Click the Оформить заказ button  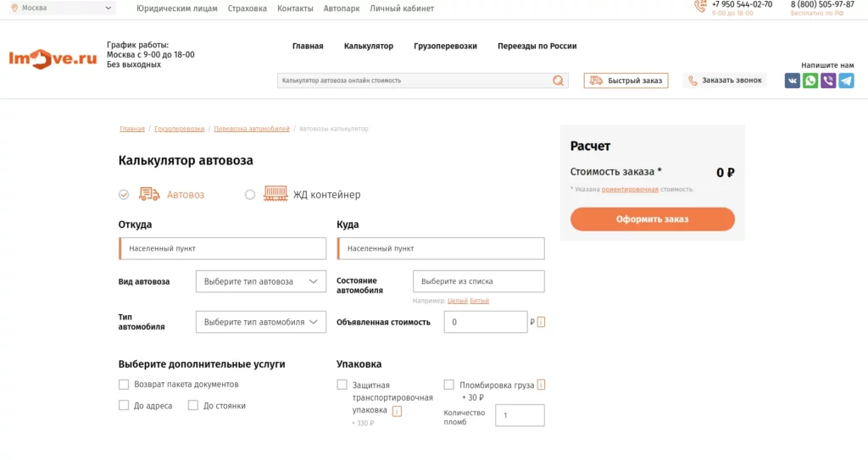(x=653, y=219)
